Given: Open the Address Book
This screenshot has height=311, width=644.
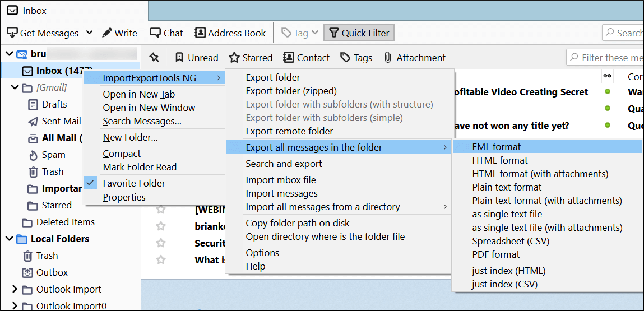Looking at the screenshot, I should pos(230,33).
